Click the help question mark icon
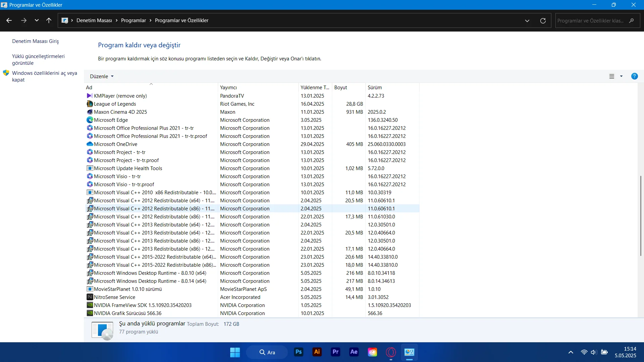Image resolution: width=644 pixels, height=362 pixels. coord(634,76)
